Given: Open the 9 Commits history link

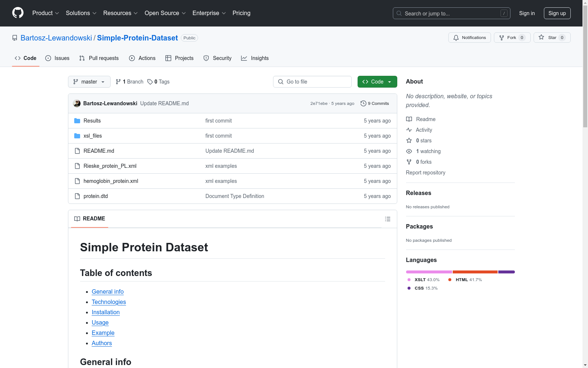Looking at the screenshot, I should [x=375, y=103].
